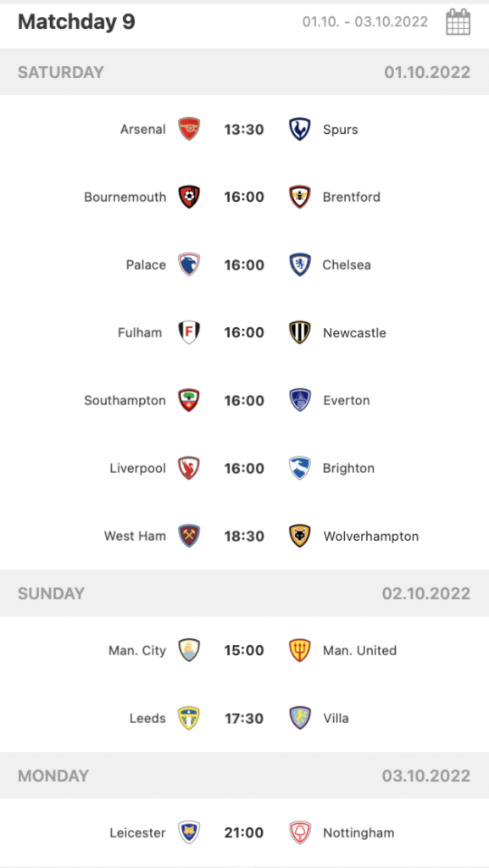
Task: Click the Arsenal club crest
Action: 189,129
